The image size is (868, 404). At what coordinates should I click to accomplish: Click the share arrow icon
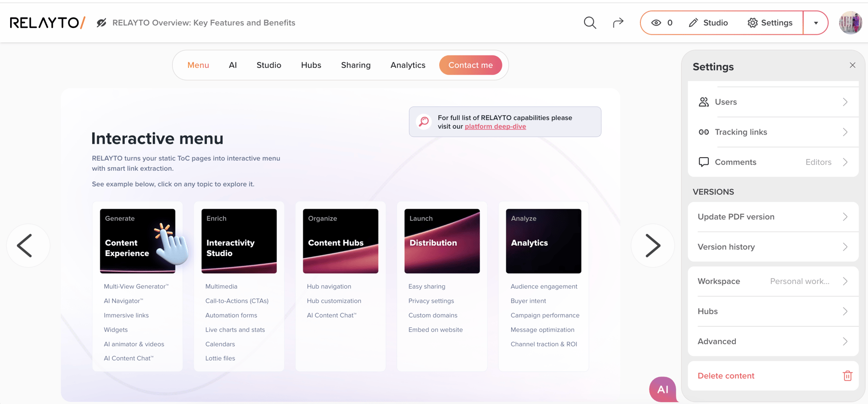[x=618, y=23]
